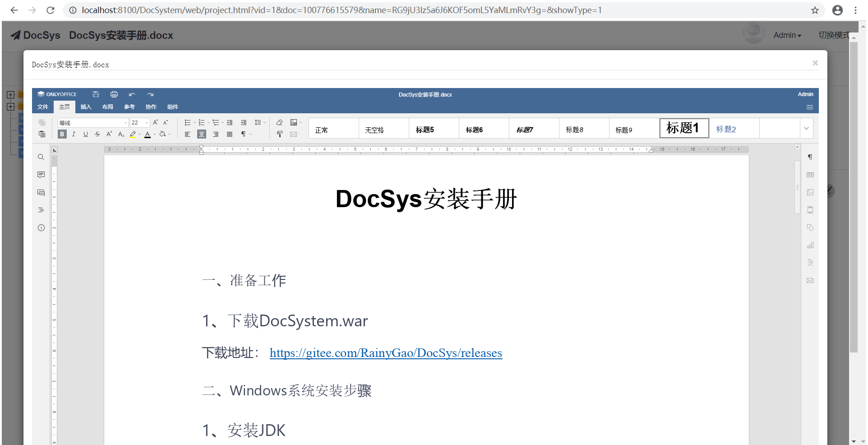Open the Comments panel icon

pyautogui.click(x=41, y=175)
